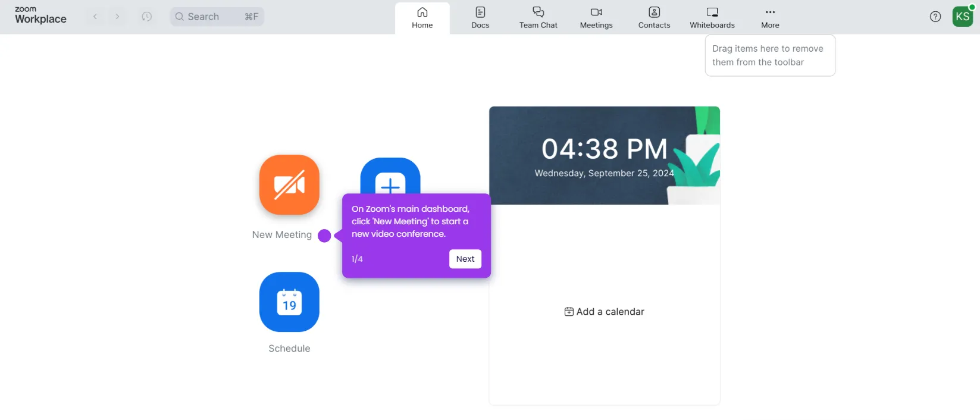980x420 pixels.
Task: Click the 'Drag items here to remove' box
Action: [770, 55]
